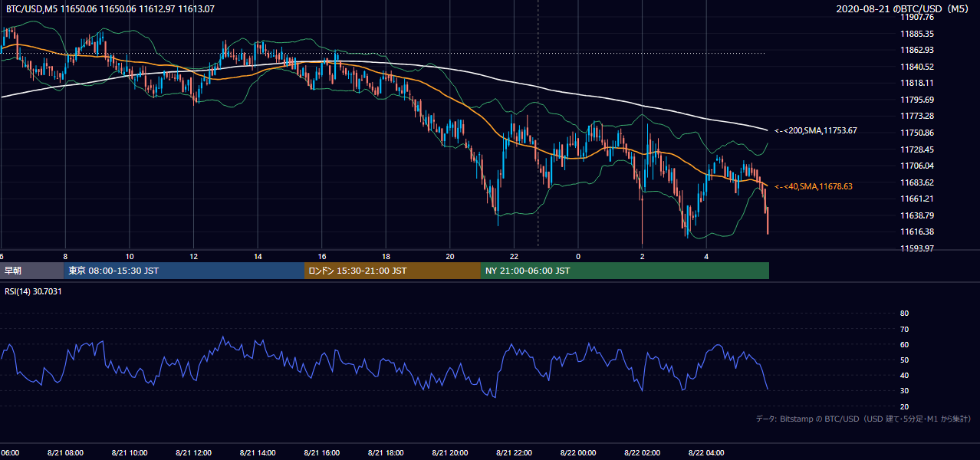This screenshot has width=980, height=460.
Task: Click the Bitstamp data source note
Action: tap(863, 419)
